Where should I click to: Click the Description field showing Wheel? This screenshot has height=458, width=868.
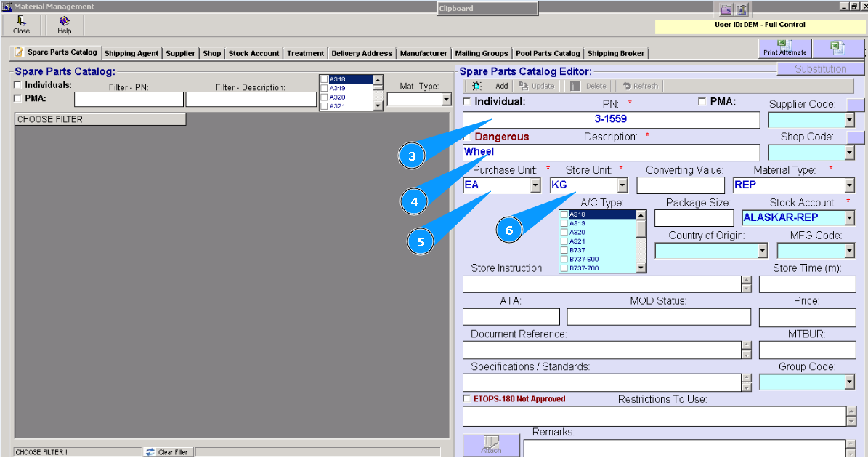(611, 152)
